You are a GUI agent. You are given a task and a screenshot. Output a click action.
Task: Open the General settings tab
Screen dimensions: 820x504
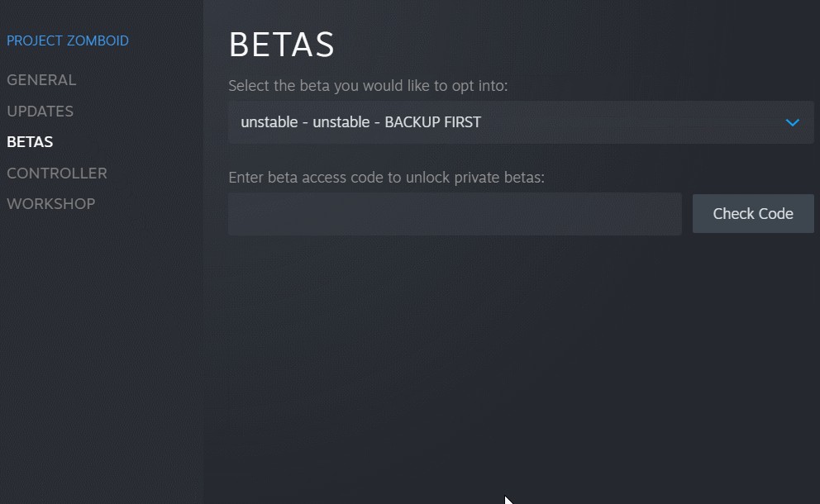[41, 80]
